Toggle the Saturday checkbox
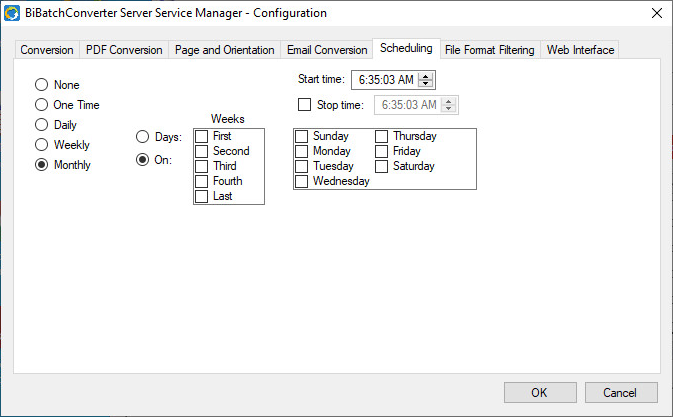Viewport: 673px width, 417px height. (x=382, y=166)
